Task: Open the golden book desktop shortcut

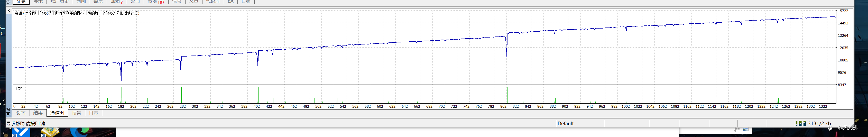Action: coord(51,132)
